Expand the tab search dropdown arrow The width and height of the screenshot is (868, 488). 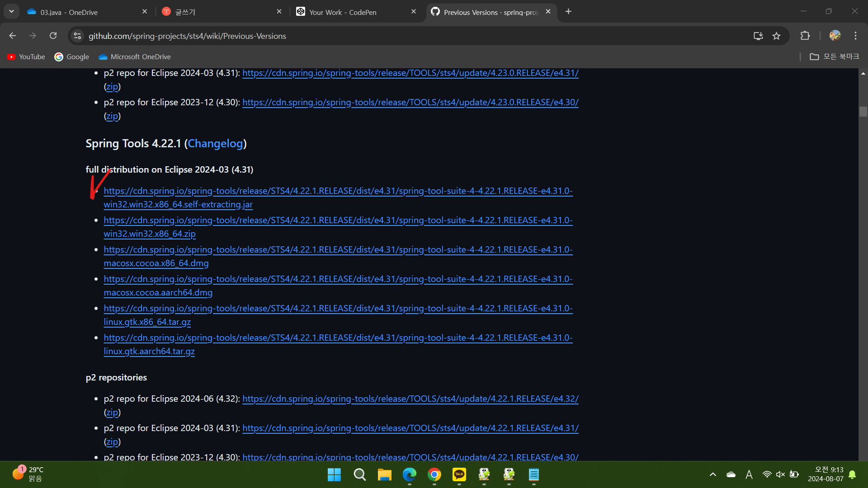click(11, 11)
